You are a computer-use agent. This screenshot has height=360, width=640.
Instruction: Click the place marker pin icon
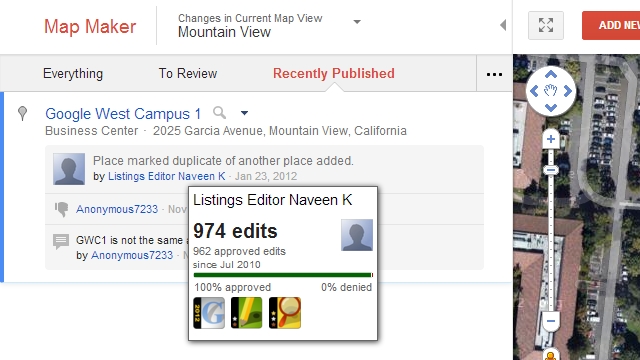pyautogui.click(x=22, y=113)
